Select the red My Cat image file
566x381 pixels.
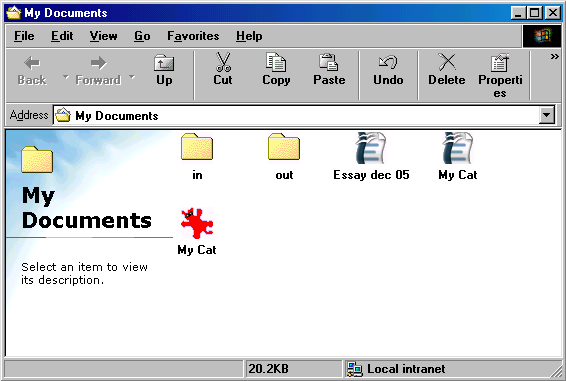click(197, 231)
